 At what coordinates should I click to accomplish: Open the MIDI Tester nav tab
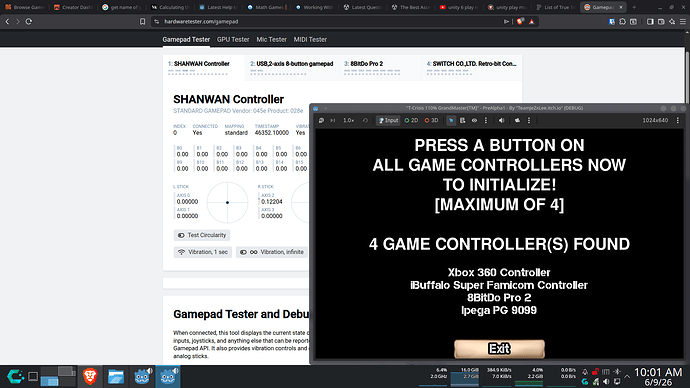(310, 39)
